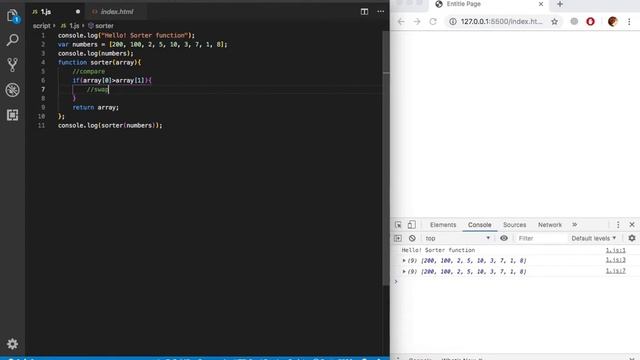Close the DevTools panel
The height and width of the screenshot is (360, 640).
(x=632, y=225)
